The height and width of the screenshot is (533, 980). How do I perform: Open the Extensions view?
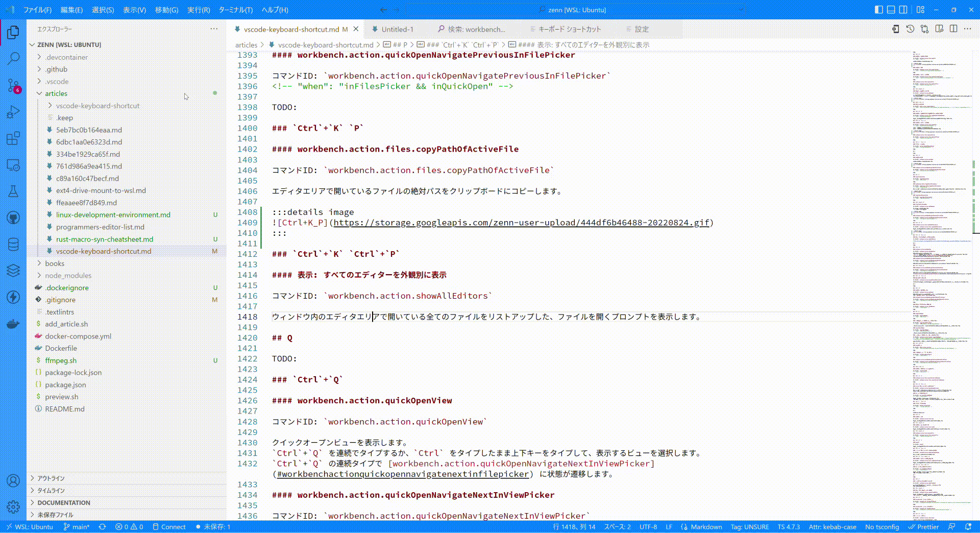(13, 138)
